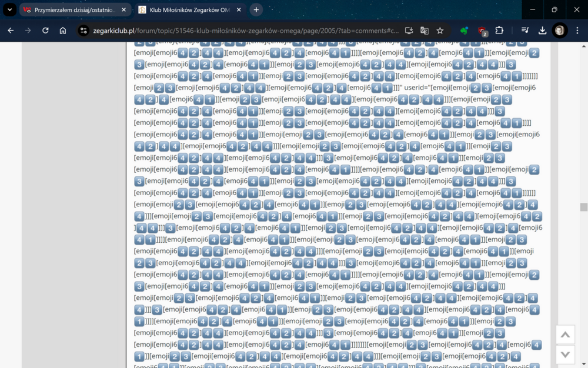Navigate back to the previous page
The width and height of the screenshot is (588, 368).
10,30
